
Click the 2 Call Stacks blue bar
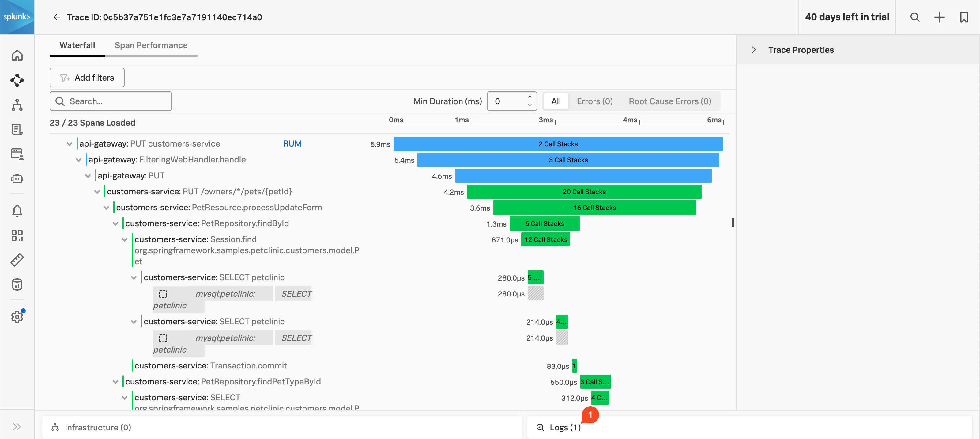click(558, 144)
